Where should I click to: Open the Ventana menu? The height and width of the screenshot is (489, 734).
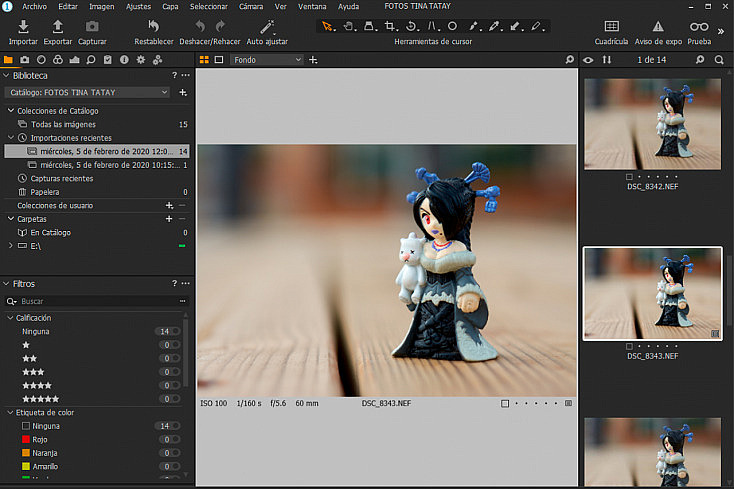coord(312,7)
